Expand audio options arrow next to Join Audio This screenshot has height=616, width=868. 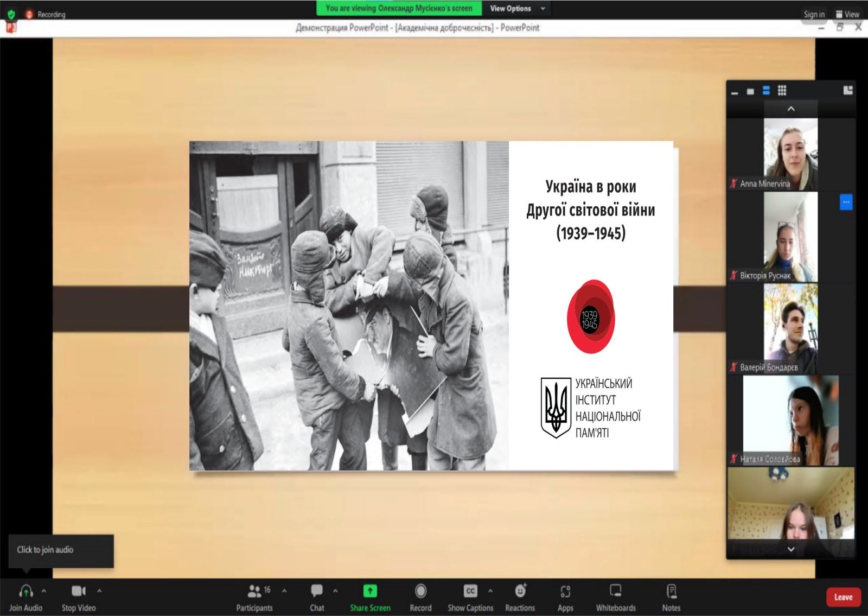[44, 591]
